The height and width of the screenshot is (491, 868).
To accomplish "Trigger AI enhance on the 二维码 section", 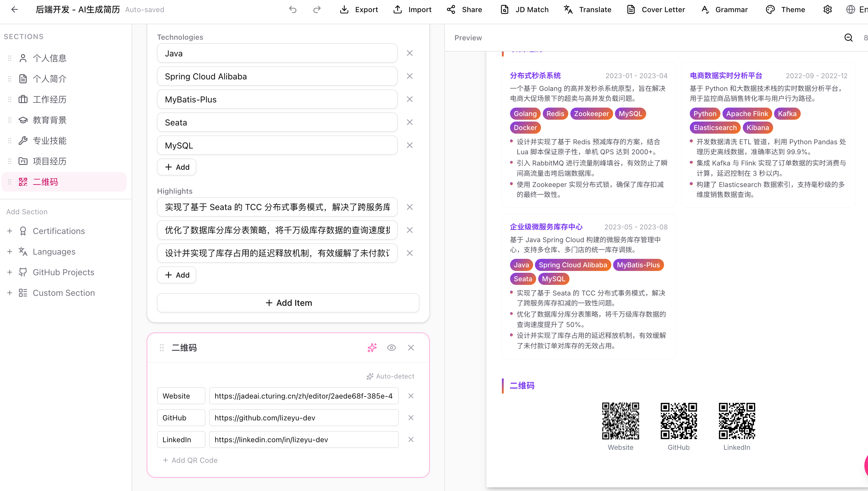I will 372,347.
